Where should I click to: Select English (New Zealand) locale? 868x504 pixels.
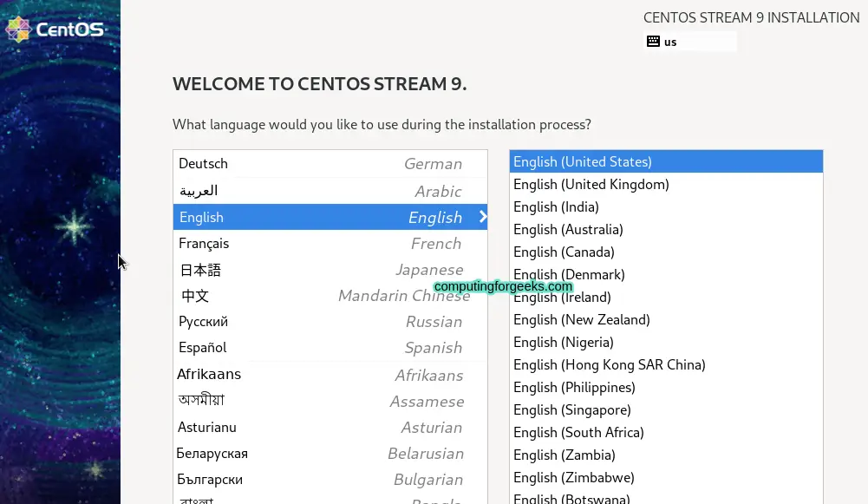click(666, 319)
